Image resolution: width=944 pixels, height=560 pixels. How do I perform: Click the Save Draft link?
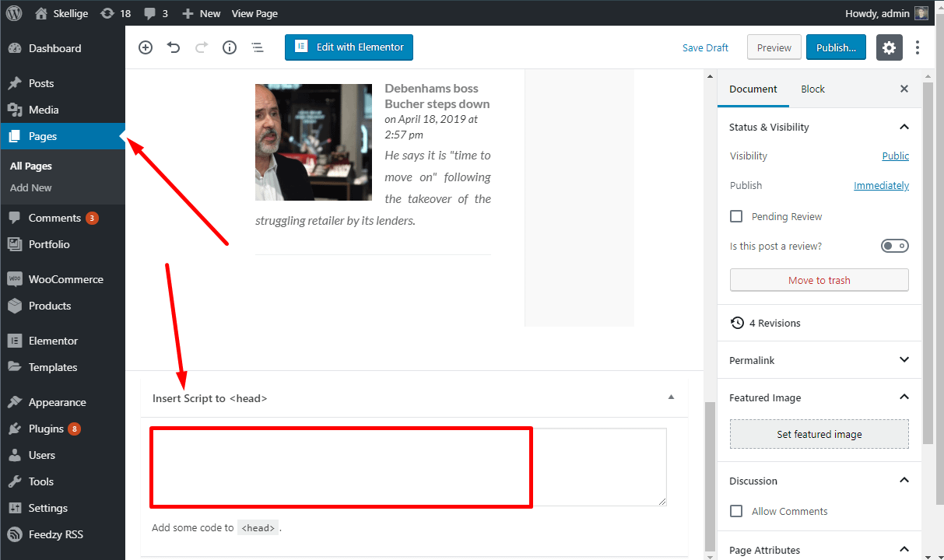pyautogui.click(x=705, y=47)
